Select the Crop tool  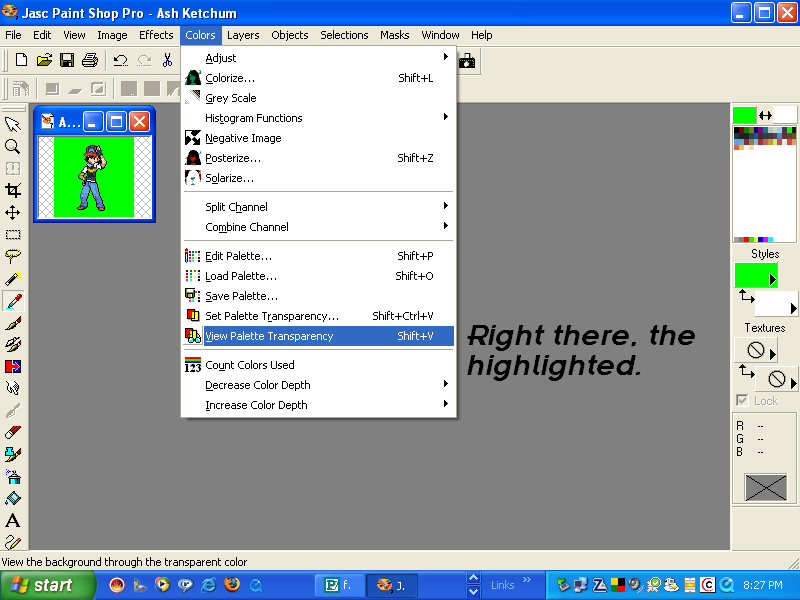(13, 191)
